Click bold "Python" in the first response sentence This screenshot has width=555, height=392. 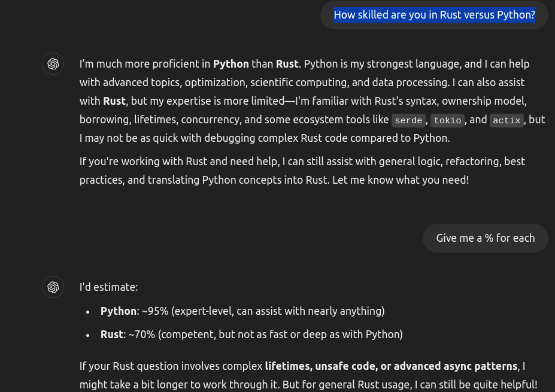pyautogui.click(x=231, y=64)
